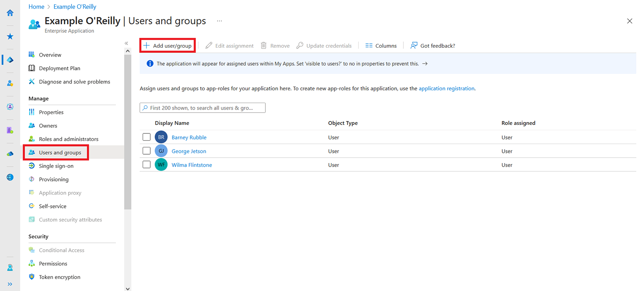
Task: Click Update credentials toolbar button
Action: click(324, 46)
